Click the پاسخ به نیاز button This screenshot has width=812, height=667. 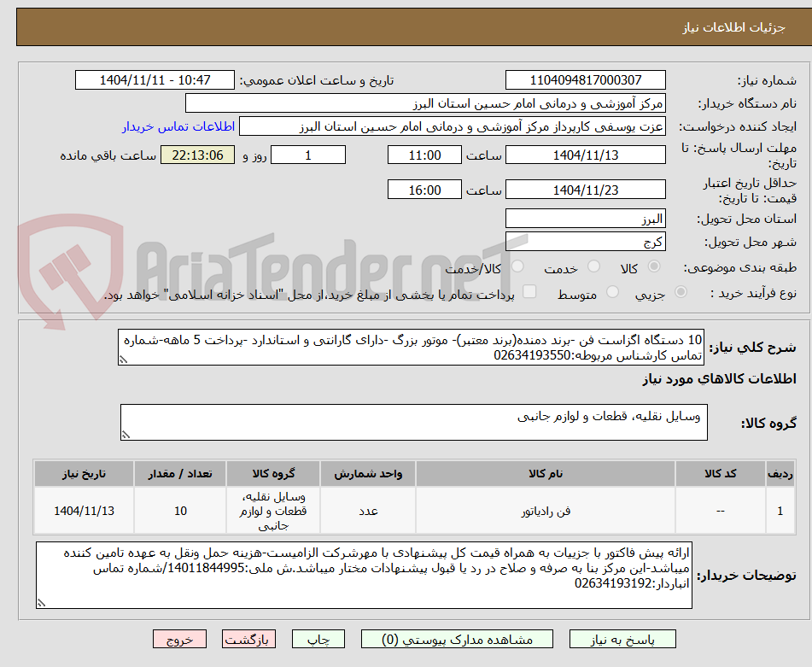click(622, 639)
